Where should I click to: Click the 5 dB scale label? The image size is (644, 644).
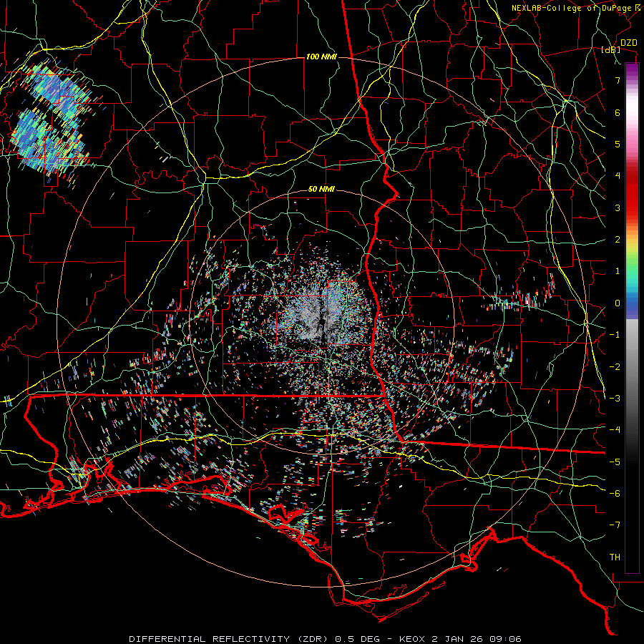click(618, 144)
